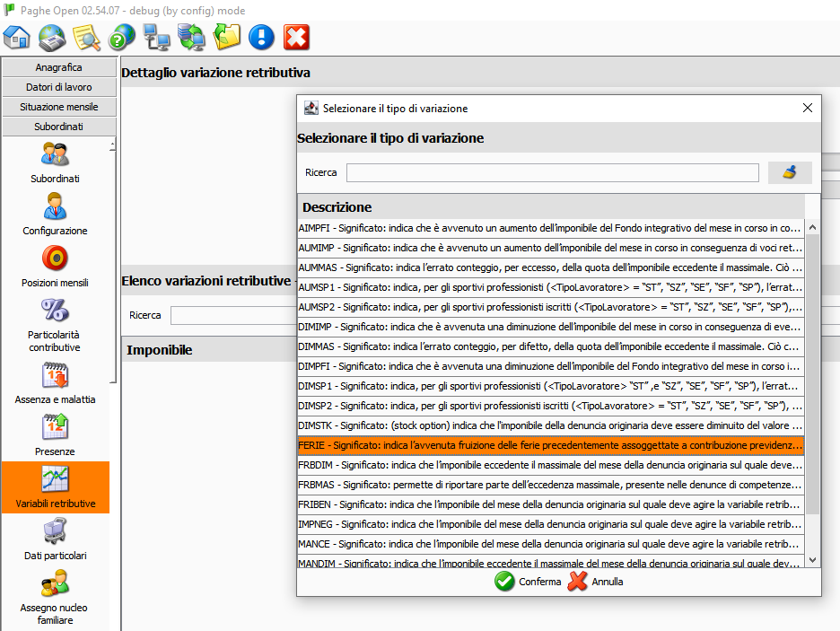Select the AIMPFI variation row
Screen dimensions: 840x631
point(551,228)
